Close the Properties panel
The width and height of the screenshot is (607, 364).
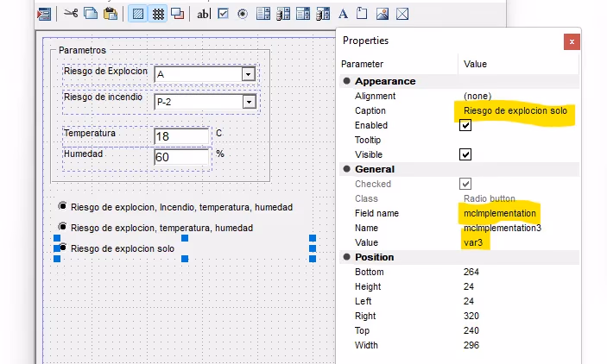point(572,41)
